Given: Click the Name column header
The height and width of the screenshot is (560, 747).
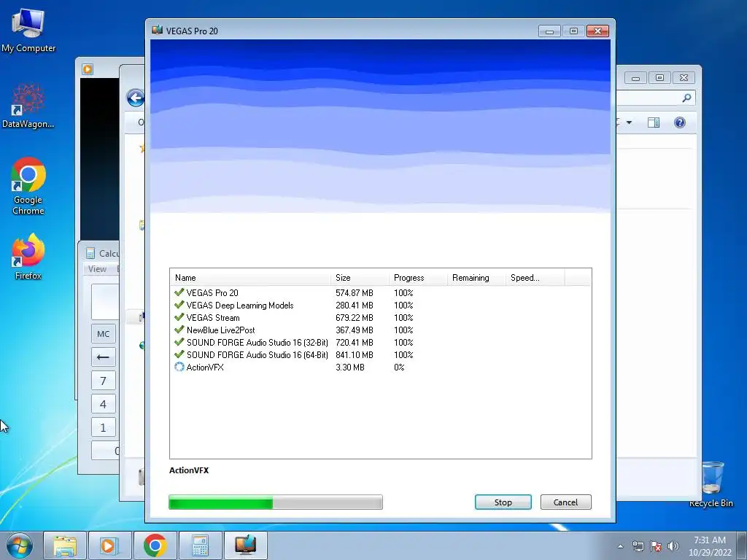Looking at the screenshot, I should 250,278.
